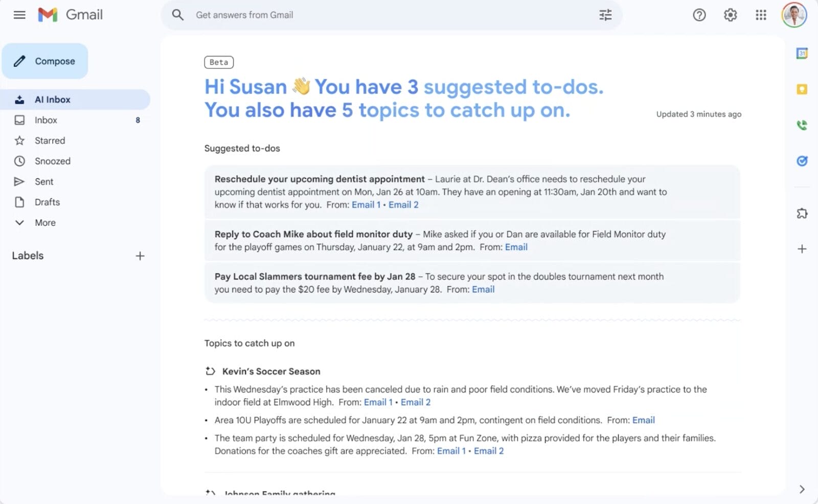Open the AI Inbox view
This screenshot has width=818, height=504.
tap(53, 99)
